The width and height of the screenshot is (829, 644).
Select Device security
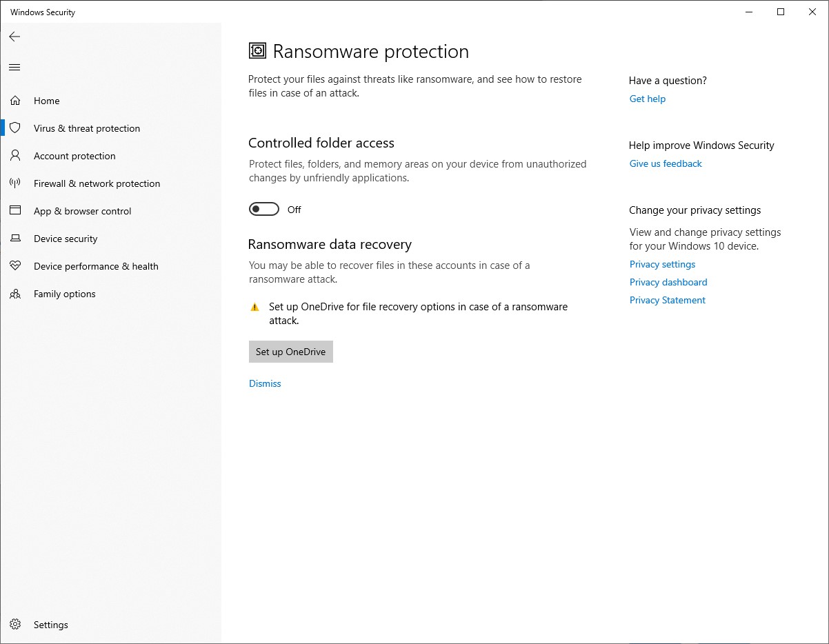point(110,239)
